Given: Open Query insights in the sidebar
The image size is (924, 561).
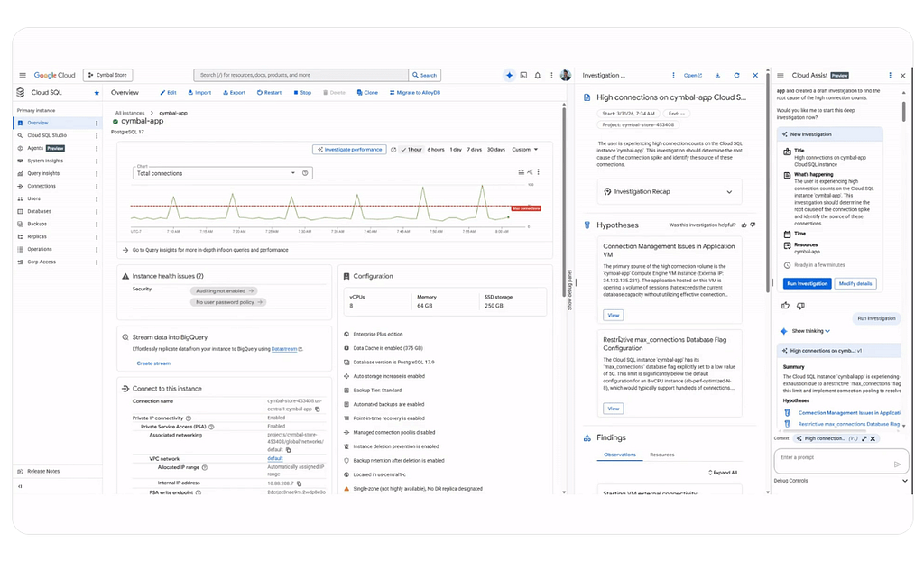Looking at the screenshot, I should [43, 173].
